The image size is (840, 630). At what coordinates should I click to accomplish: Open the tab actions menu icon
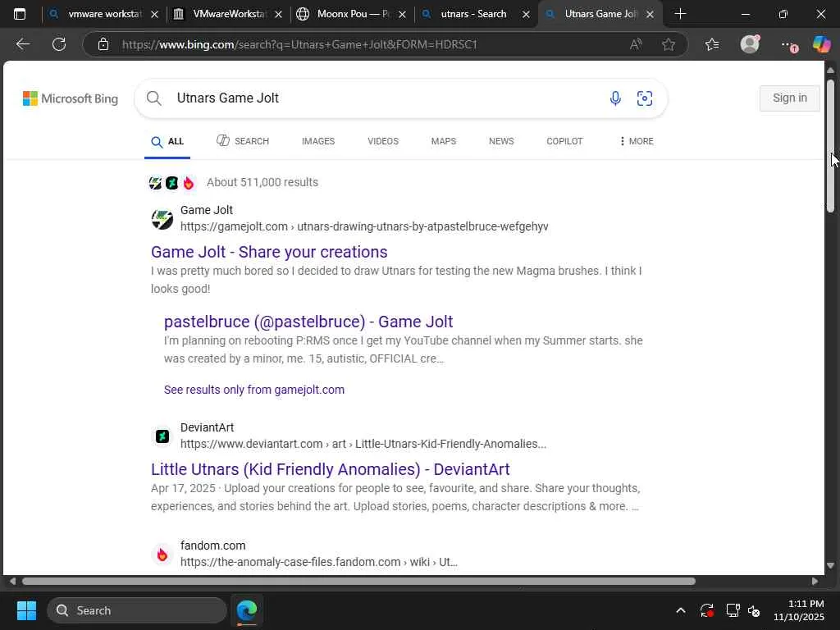(x=20, y=14)
